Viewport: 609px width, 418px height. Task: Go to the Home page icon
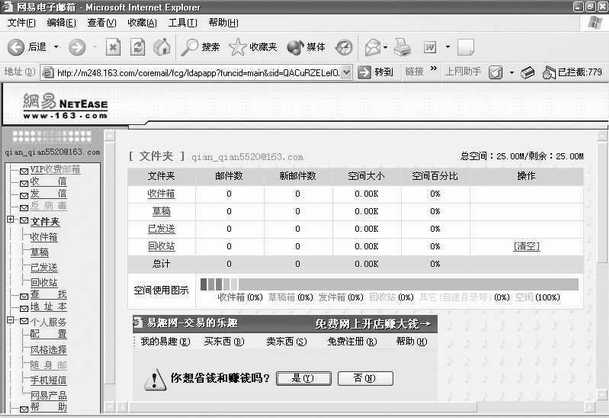click(161, 47)
